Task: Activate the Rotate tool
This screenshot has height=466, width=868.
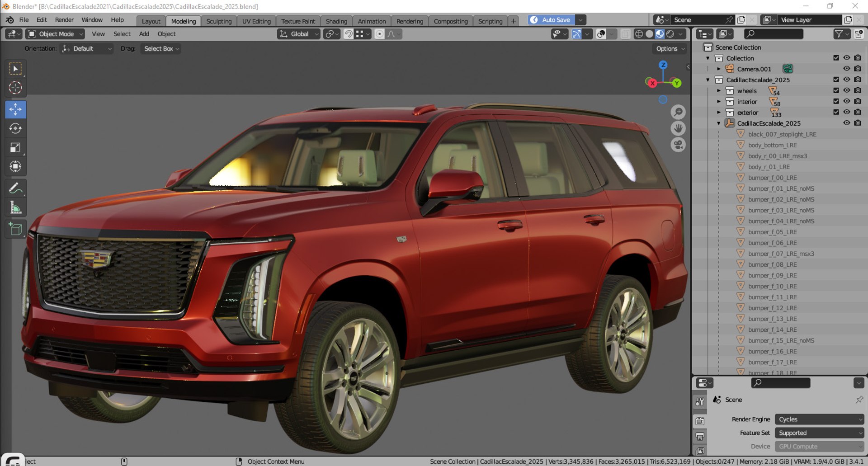Action: pyautogui.click(x=15, y=128)
